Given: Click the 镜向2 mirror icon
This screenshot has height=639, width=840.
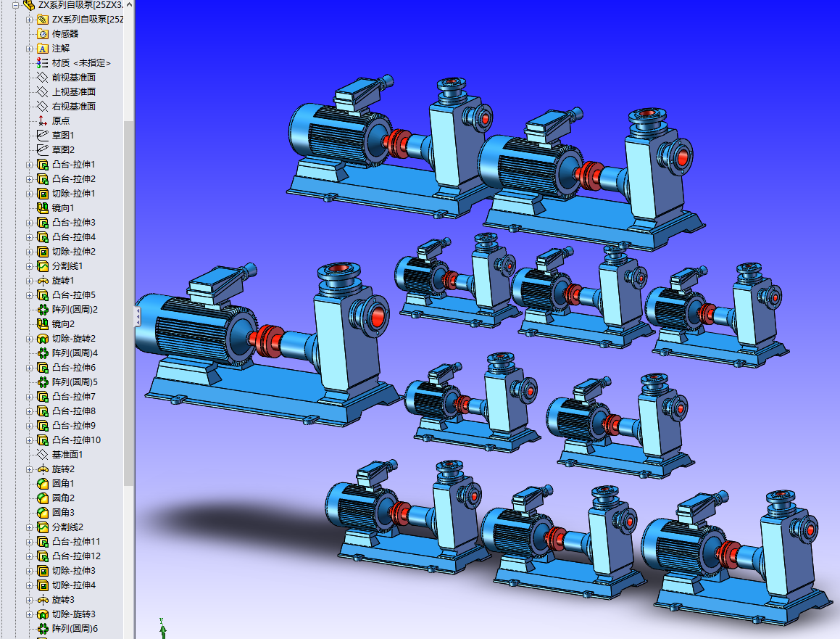Looking at the screenshot, I should pyautogui.click(x=43, y=323).
